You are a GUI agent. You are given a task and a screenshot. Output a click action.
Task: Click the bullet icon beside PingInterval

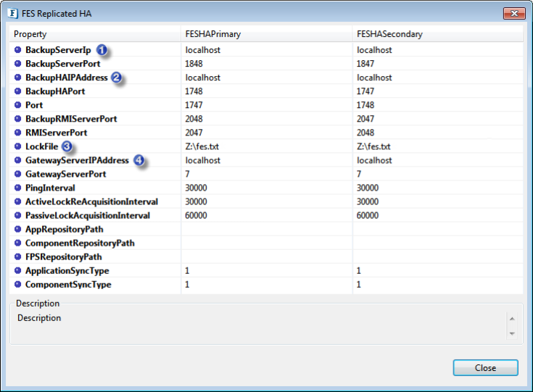click(x=18, y=188)
